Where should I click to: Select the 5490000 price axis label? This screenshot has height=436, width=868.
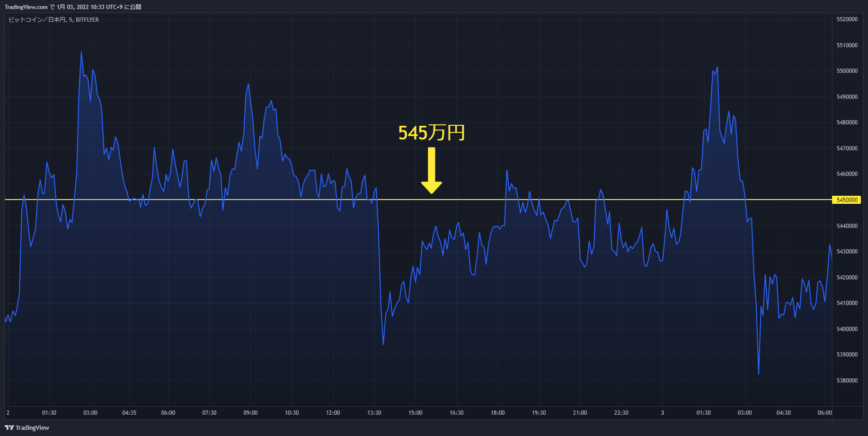pyautogui.click(x=847, y=97)
